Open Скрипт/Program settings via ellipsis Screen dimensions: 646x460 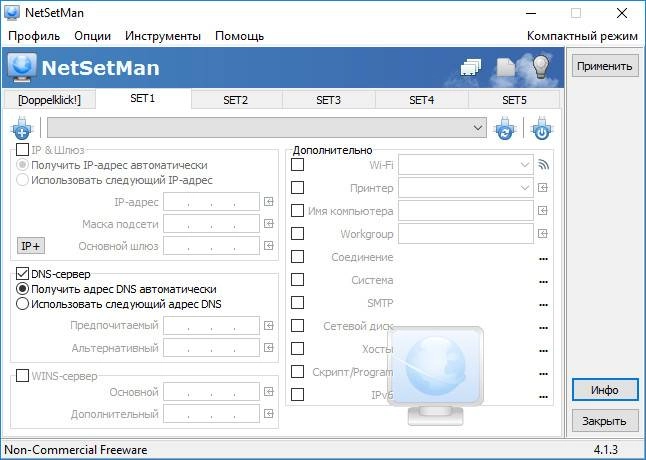[543, 374]
